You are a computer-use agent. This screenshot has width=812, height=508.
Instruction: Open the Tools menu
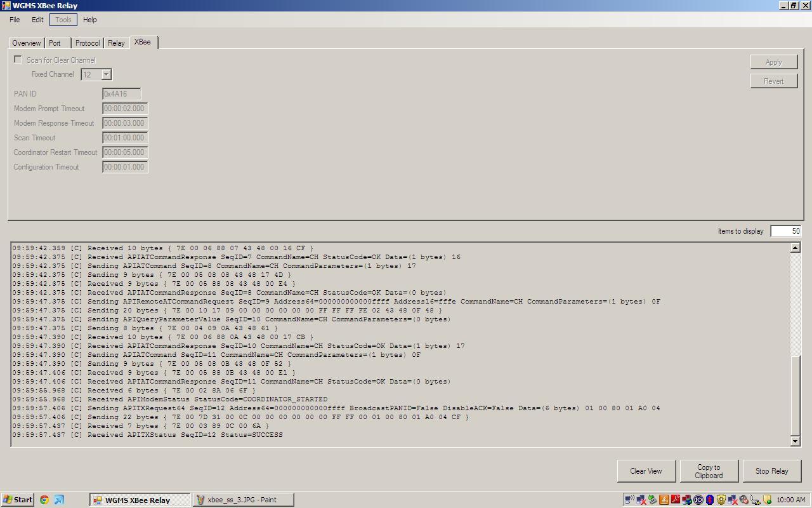click(63, 20)
